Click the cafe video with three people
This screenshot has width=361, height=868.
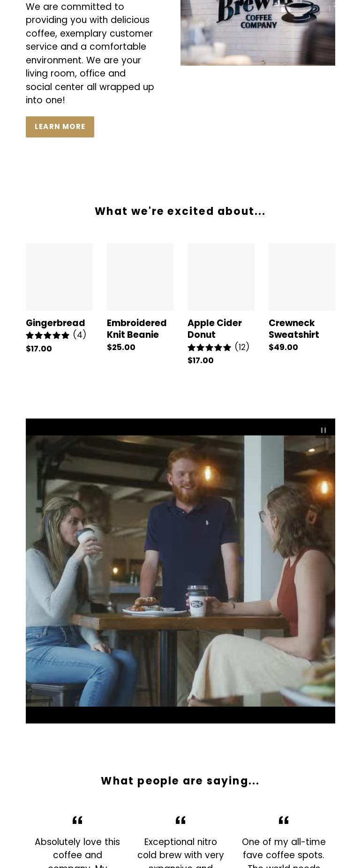click(x=180, y=571)
